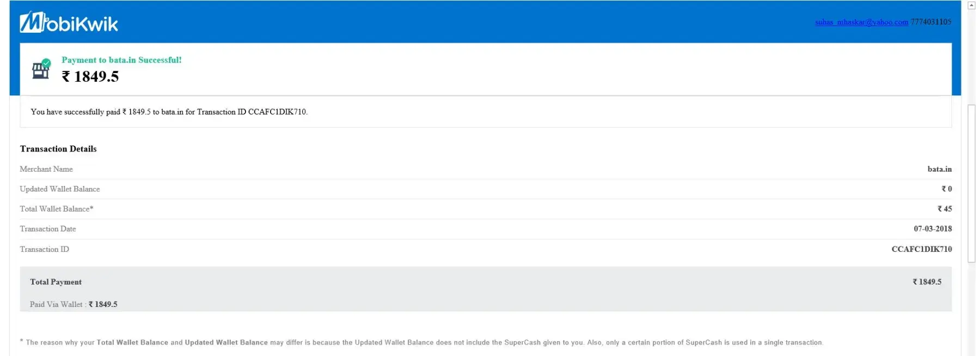Click the 'Transaction ID' label
This screenshot has height=356, width=980.
[x=45, y=249]
